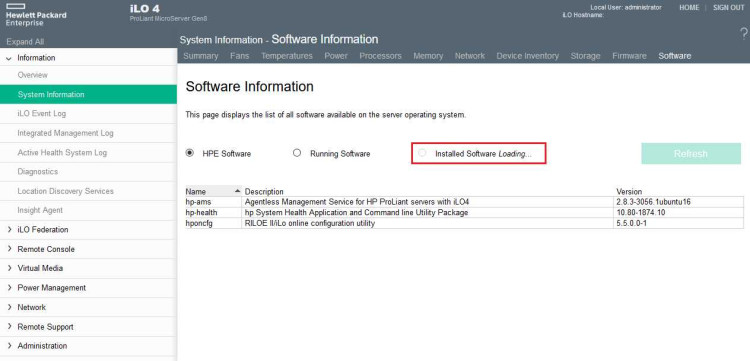Open Location Discovery Services

pyautogui.click(x=88, y=191)
